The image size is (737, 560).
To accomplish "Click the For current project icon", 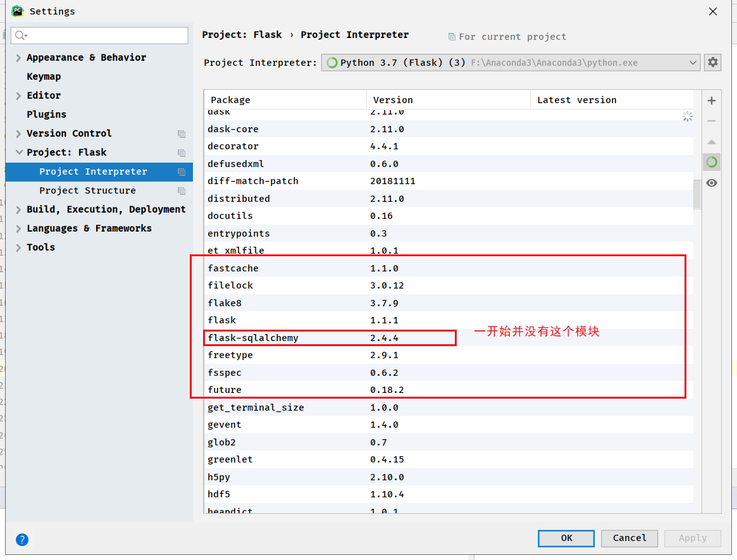I will coord(452,37).
